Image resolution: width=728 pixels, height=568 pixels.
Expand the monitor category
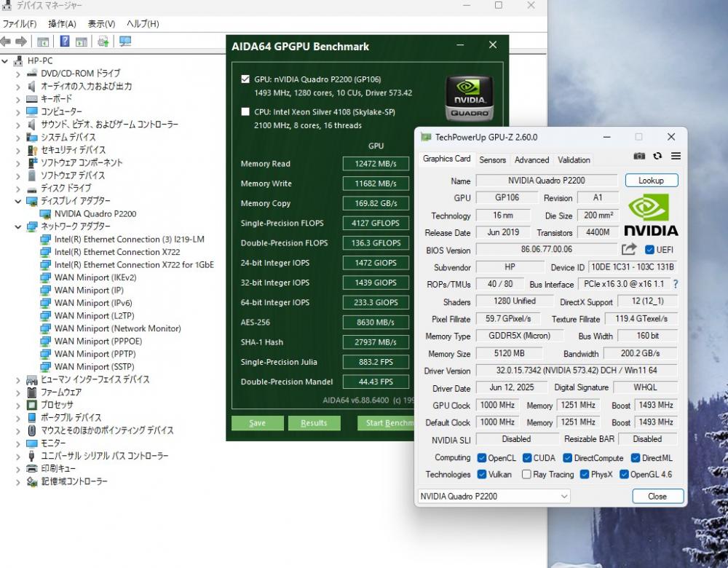17,443
